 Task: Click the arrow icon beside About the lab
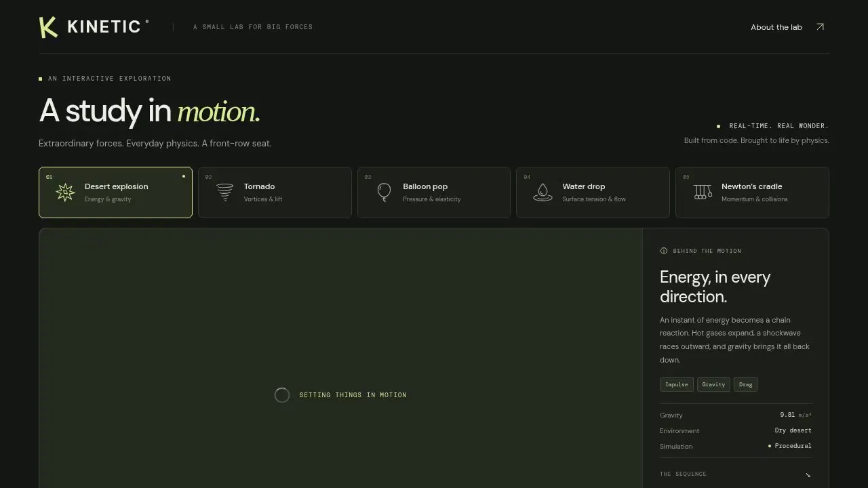pos(820,27)
